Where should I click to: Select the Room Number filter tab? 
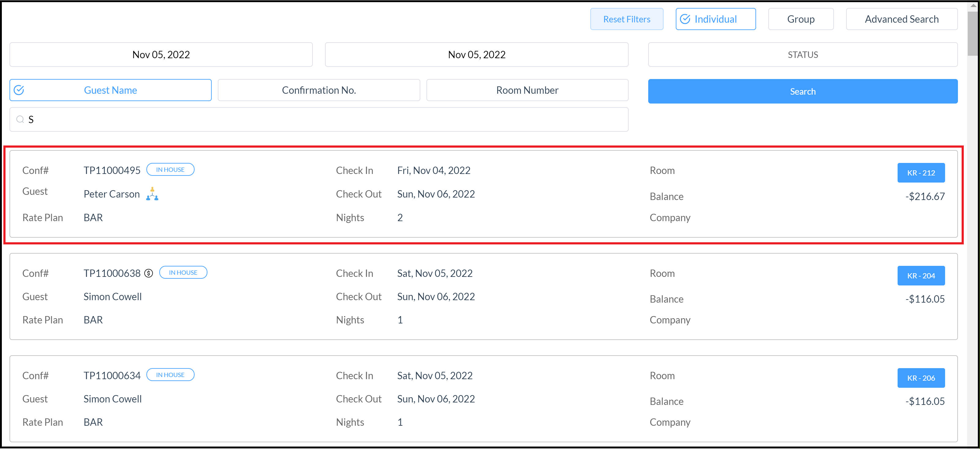[x=527, y=90]
